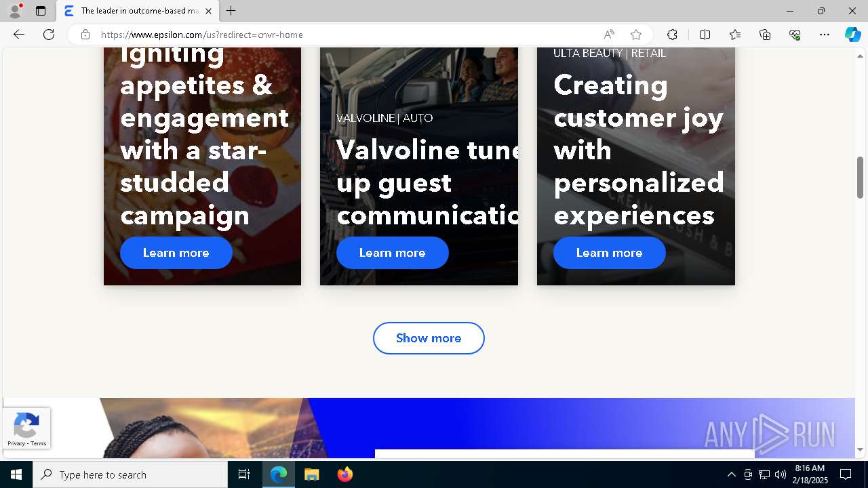
Task: Open the network tray icon
Action: tap(764, 474)
